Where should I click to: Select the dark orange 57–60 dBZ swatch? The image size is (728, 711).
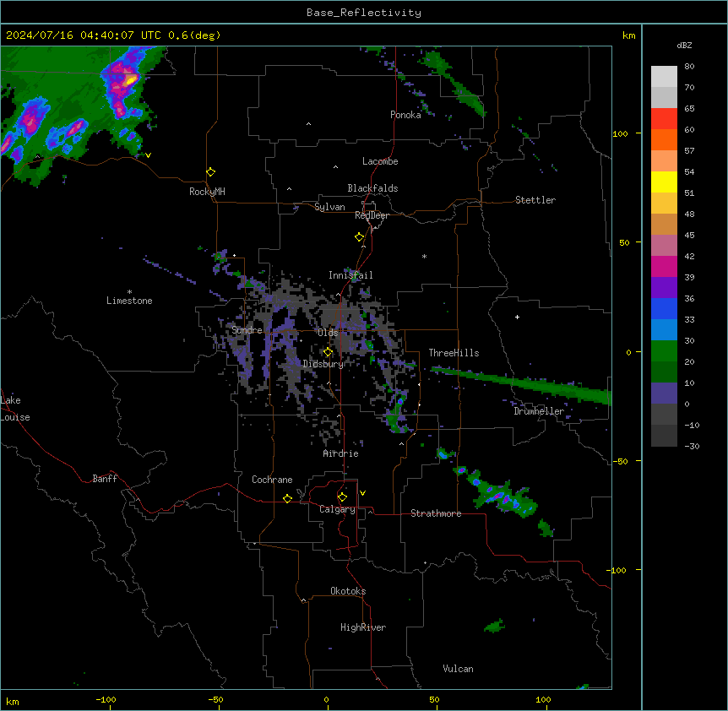[x=664, y=139]
